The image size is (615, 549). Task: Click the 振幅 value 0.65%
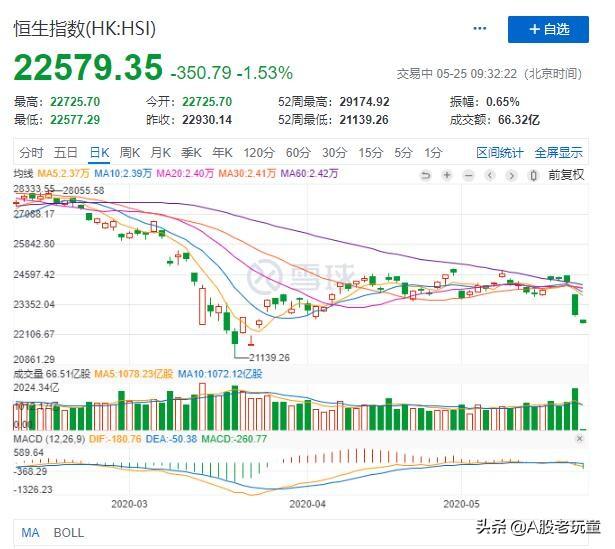pyautogui.click(x=503, y=102)
